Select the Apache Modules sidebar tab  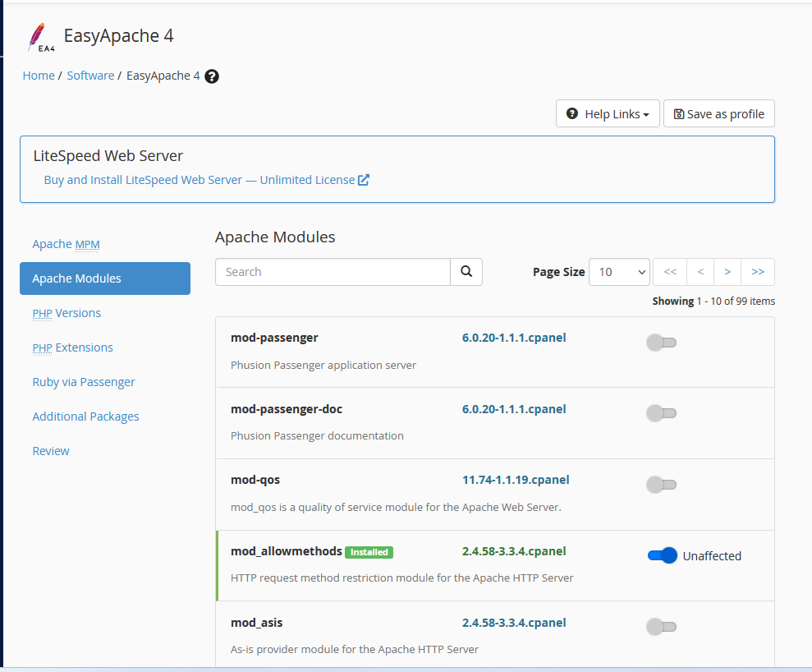105,278
